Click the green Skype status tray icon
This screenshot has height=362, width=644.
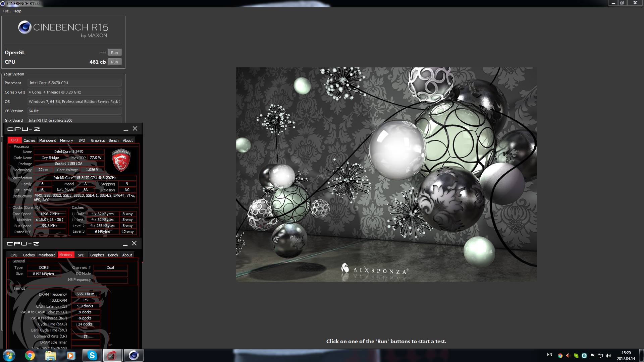pyautogui.click(x=576, y=356)
